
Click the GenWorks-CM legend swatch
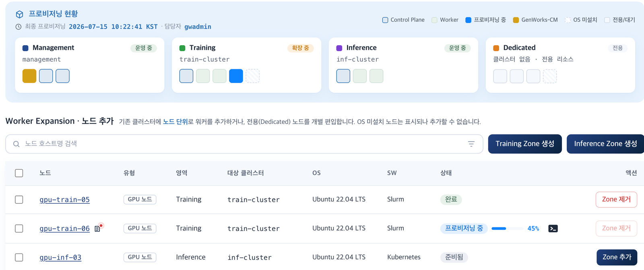pyautogui.click(x=516, y=20)
